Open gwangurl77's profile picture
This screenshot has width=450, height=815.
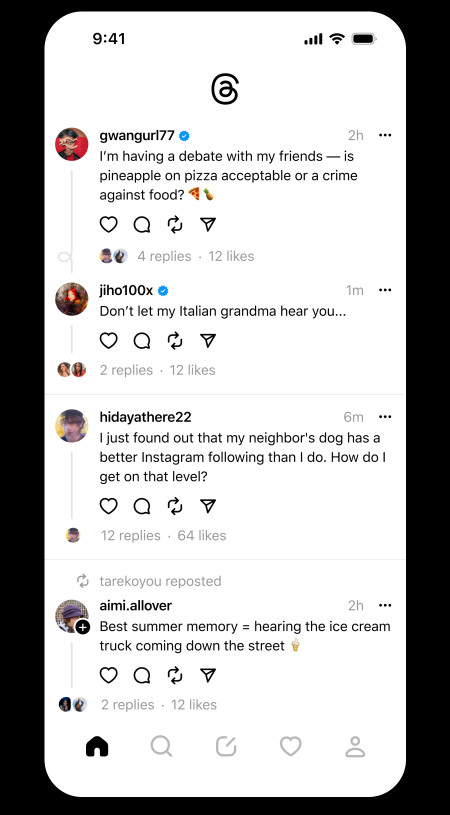pyautogui.click(x=72, y=144)
